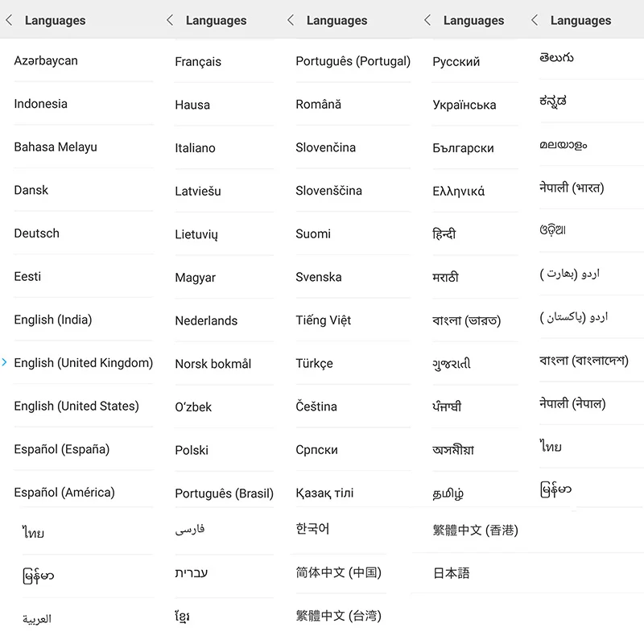Choose Português (Brasil) from the list
Viewport: 644px width, 644px height.
click(224, 493)
